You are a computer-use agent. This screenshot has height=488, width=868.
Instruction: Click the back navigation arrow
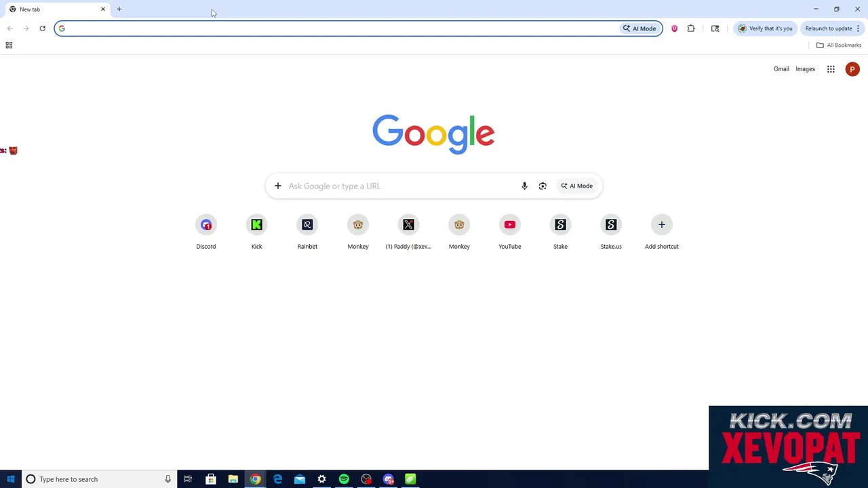(x=9, y=28)
